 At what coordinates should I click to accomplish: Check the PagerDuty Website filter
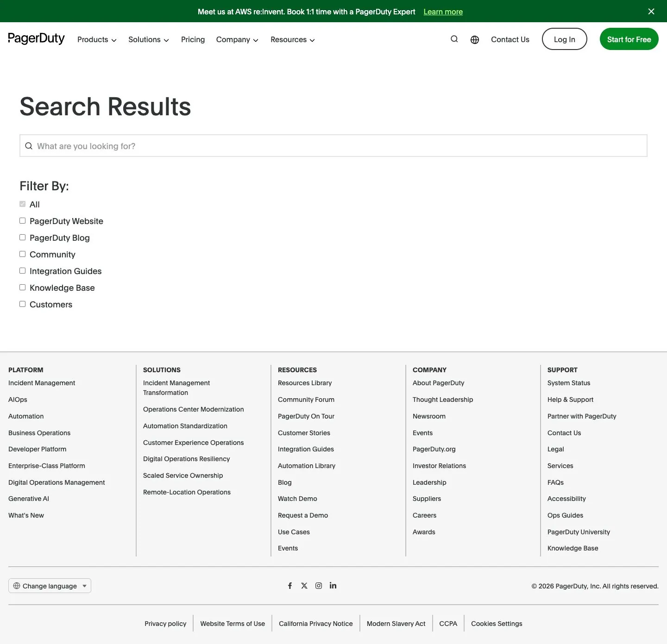point(22,221)
